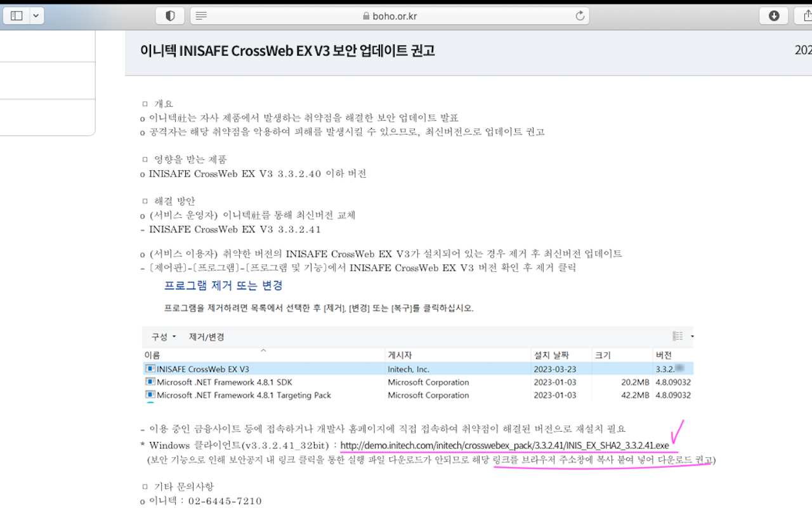Select the 42.2MB size cell
Viewport: 812px width, 508px height.
click(x=635, y=395)
